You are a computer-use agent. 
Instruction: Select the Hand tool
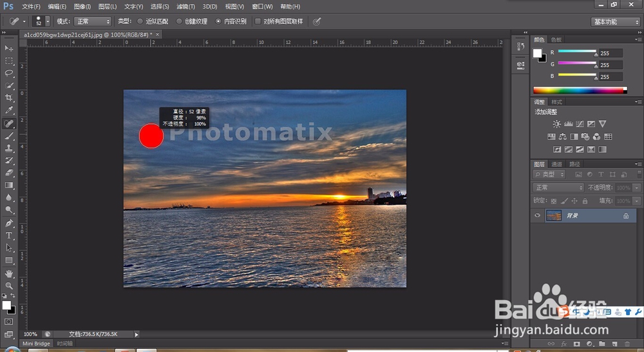click(x=8, y=273)
